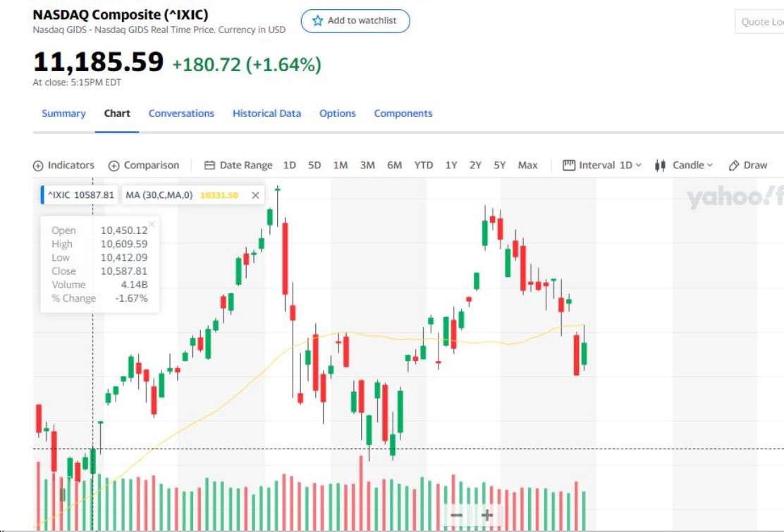Viewport: 784px width, 532px height.
Task: Click the index price 11,185.59
Action: point(99,62)
